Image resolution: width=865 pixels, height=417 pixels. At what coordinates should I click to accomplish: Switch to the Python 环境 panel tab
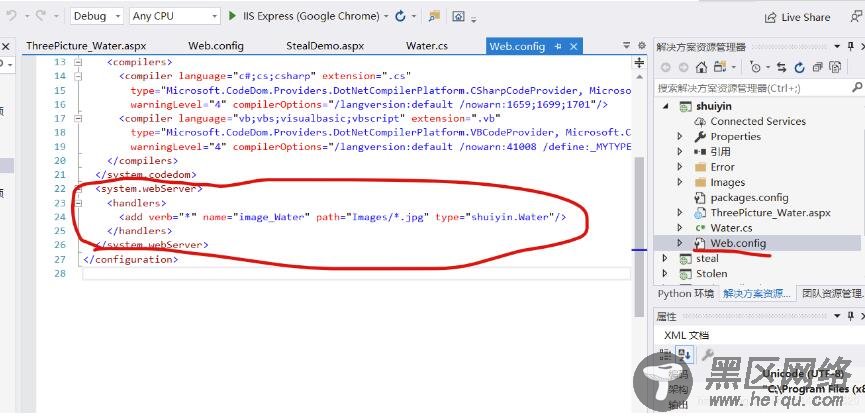pos(685,293)
